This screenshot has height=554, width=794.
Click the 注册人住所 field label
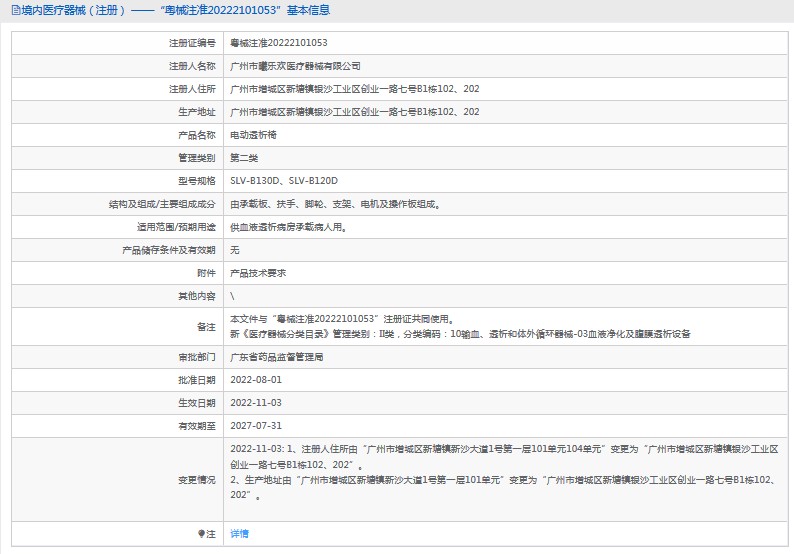coord(192,89)
